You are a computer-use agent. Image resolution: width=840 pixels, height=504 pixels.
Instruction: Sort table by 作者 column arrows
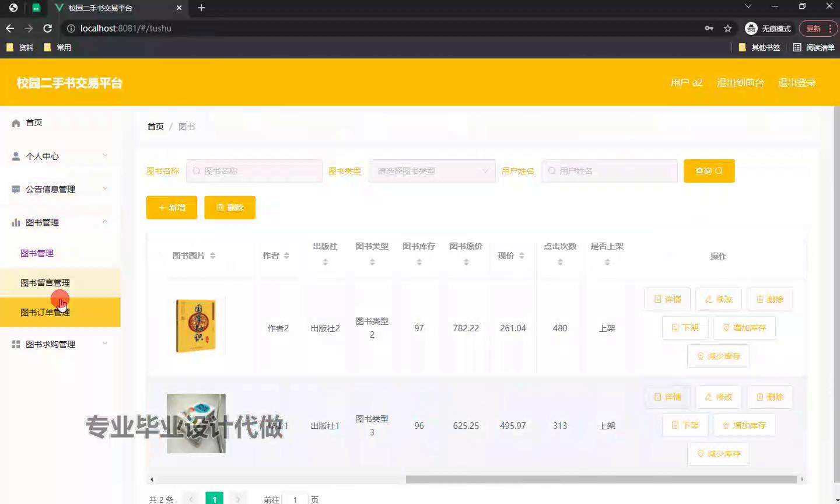(x=286, y=256)
